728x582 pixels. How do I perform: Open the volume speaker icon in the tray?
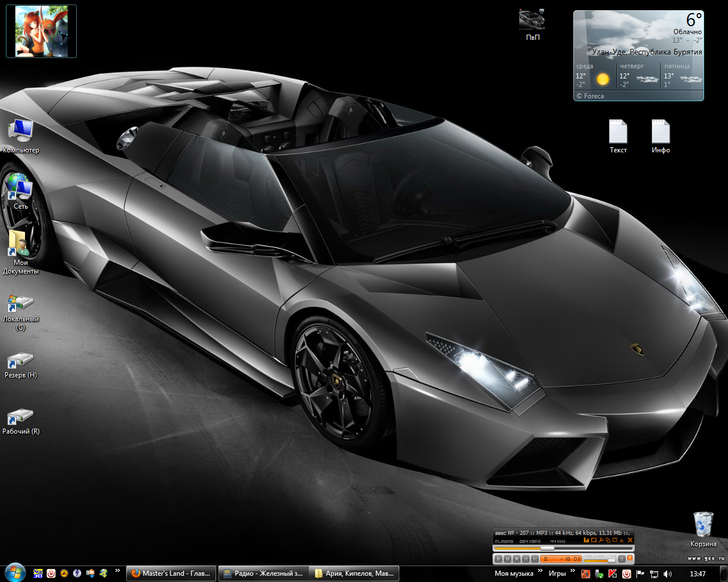click(x=667, y=573)
